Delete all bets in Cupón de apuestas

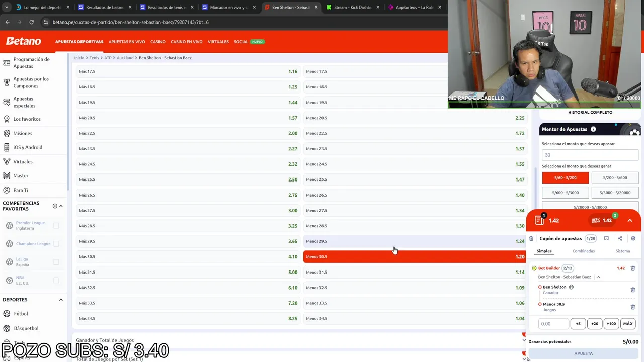coord(531,239)
